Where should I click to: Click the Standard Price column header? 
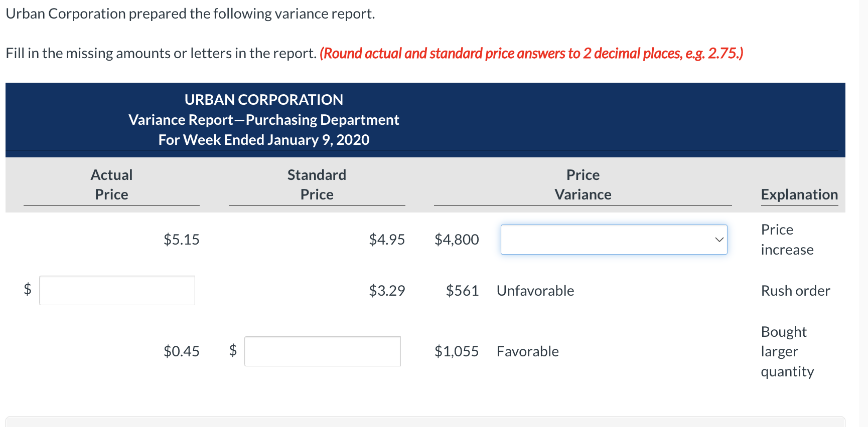click(317, 184)
